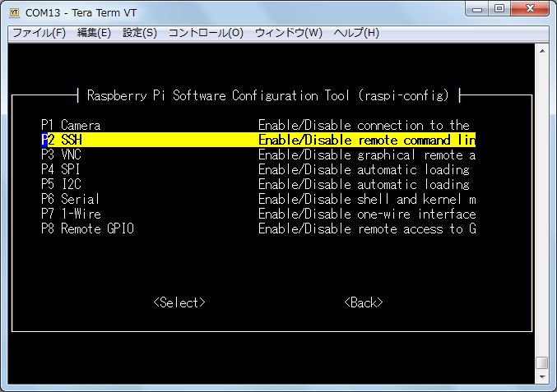
Task: Open the 設定(S) menu
Action: tap(140, 33)
